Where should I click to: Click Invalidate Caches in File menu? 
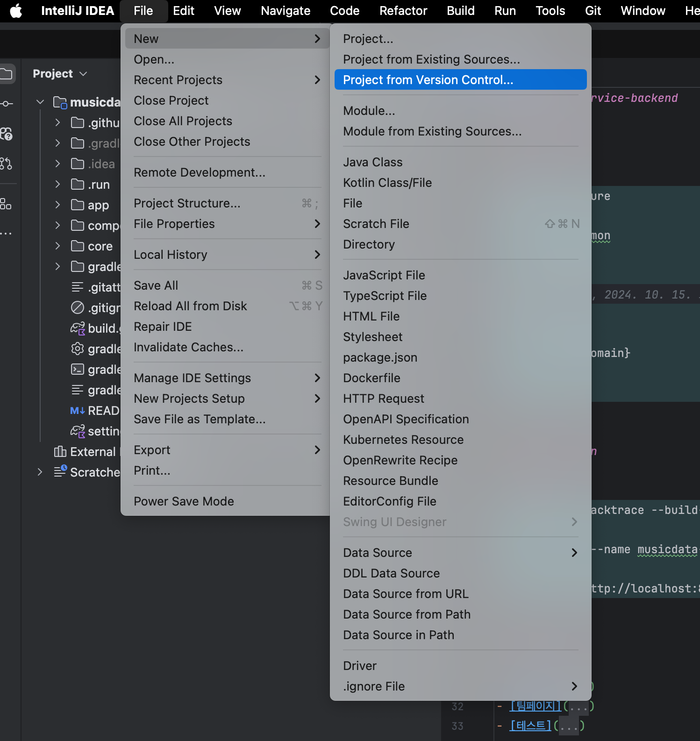pos(228,347)
